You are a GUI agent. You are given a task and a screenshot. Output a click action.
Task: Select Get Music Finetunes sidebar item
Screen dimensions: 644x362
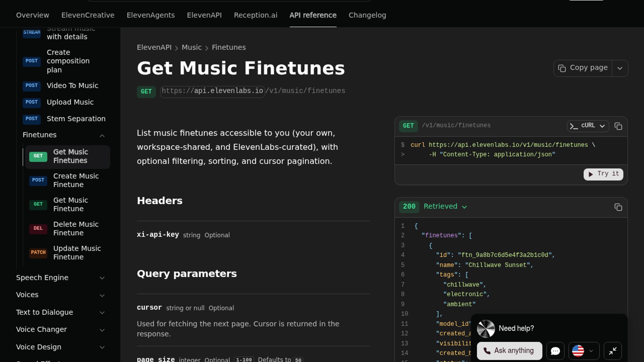tap(67, 157)
